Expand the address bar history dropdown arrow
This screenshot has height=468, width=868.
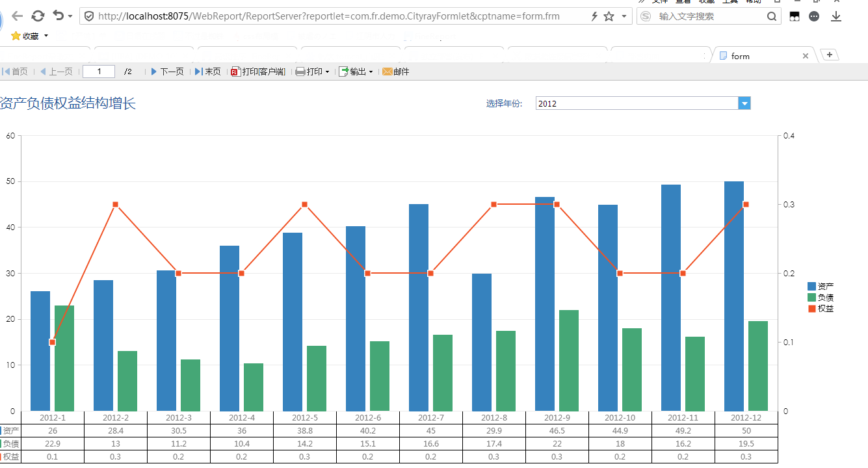tap(624, 16)
